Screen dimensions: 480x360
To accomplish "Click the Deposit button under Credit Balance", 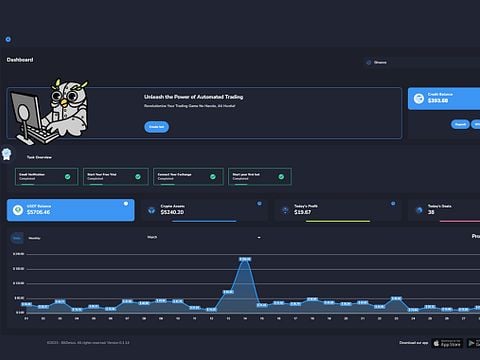I will coord(460,124).
